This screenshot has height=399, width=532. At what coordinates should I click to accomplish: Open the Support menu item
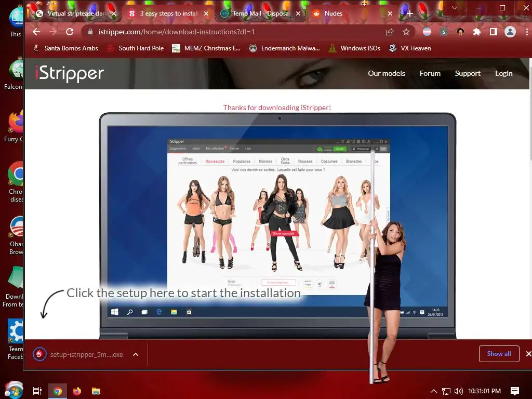(468, 73)
